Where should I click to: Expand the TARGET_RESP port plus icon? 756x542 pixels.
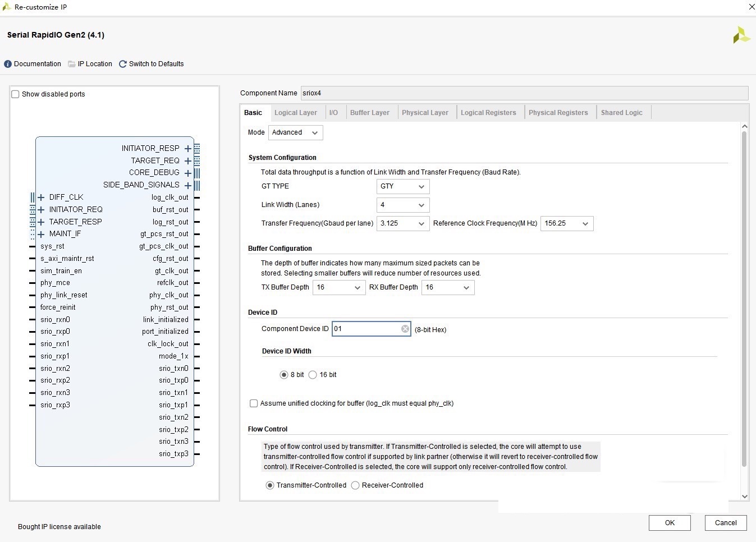[x=41, y=222]
